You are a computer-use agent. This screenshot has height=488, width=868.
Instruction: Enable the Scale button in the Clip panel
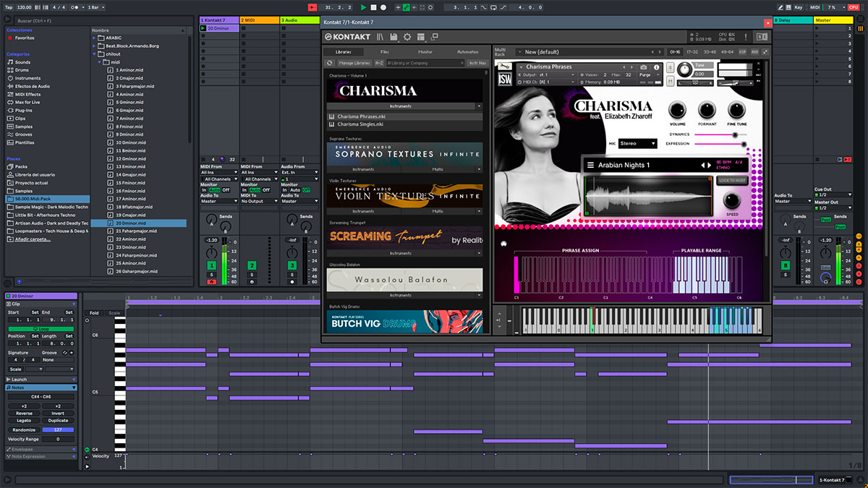16,369
